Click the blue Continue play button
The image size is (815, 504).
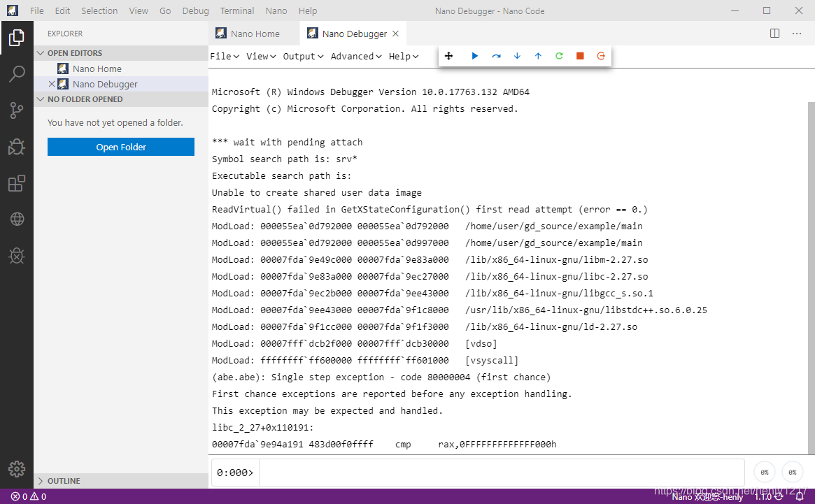point(474,56)
